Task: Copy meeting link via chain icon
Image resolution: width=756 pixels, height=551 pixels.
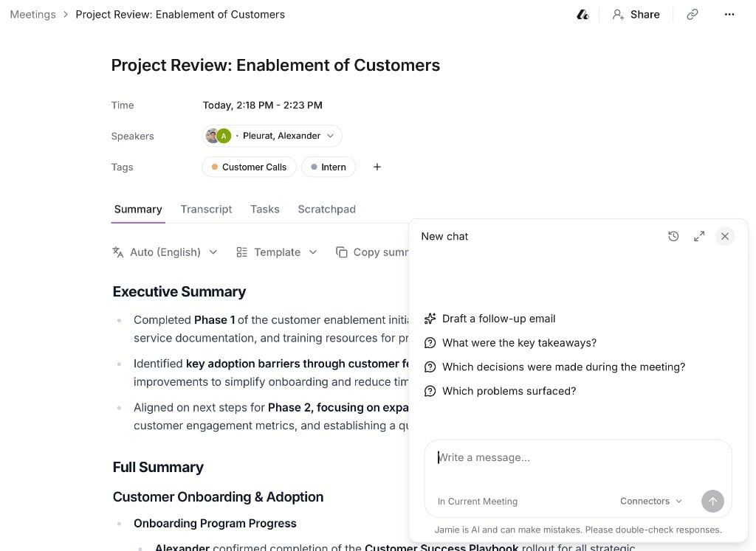Action: (692, 15)
